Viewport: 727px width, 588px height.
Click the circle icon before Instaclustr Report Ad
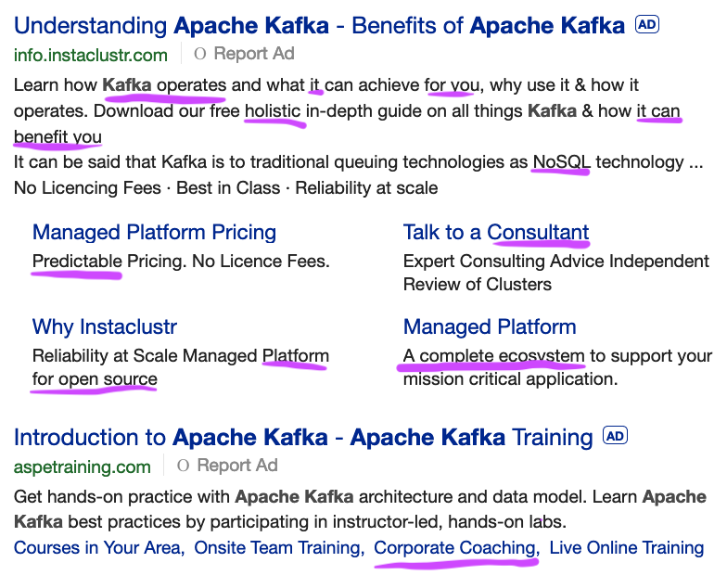200,54
